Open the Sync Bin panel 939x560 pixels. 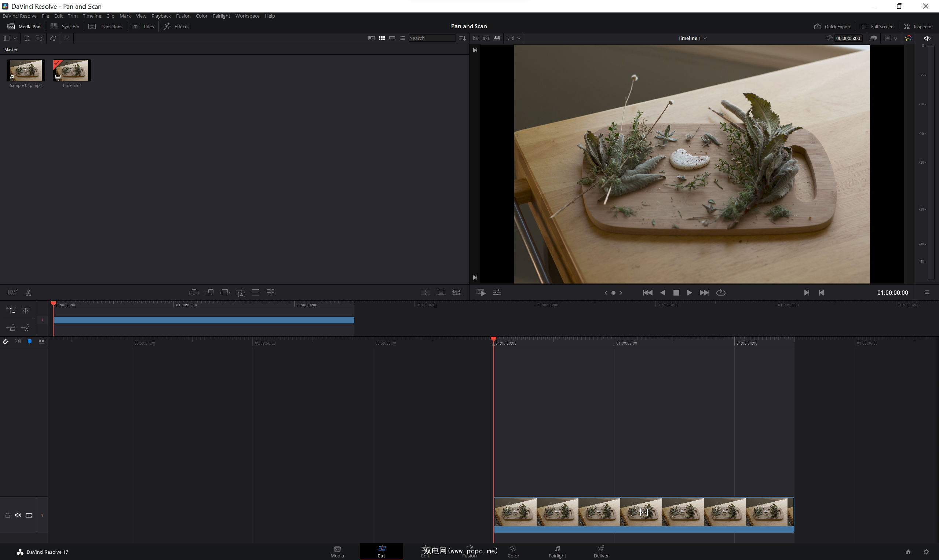(65, 26)
